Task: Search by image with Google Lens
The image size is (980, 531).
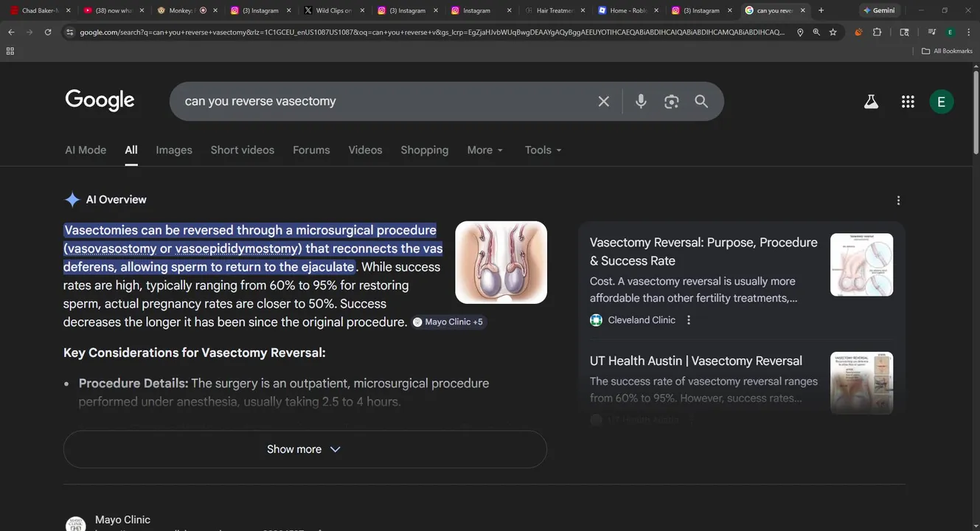Action: [x=671, y=102]
